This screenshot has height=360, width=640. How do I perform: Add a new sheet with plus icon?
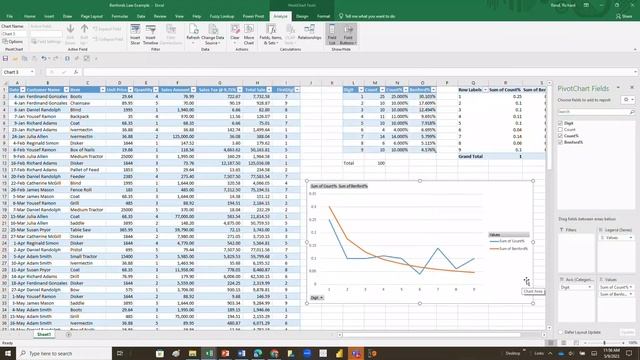(x=69, y=335)
